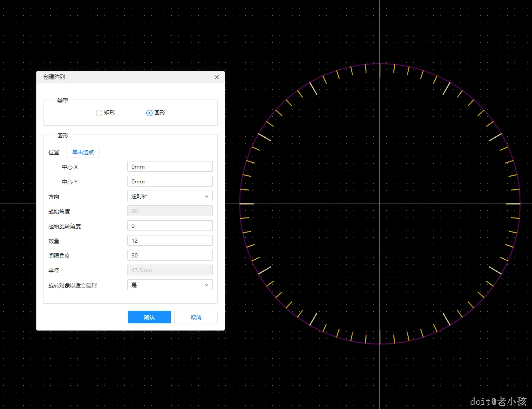Screen dimensions: 532x409
Task: Focus the 起始旋转角度 input field
Action: coord(170,226)
